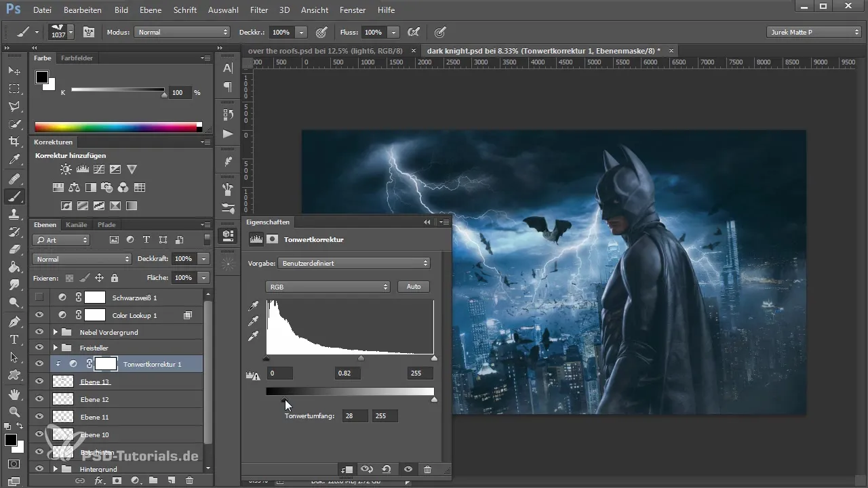Viewport: 868px width, 488px height.
Task: Click the gamma 0.82 input field
Action: tap(348, 373)
